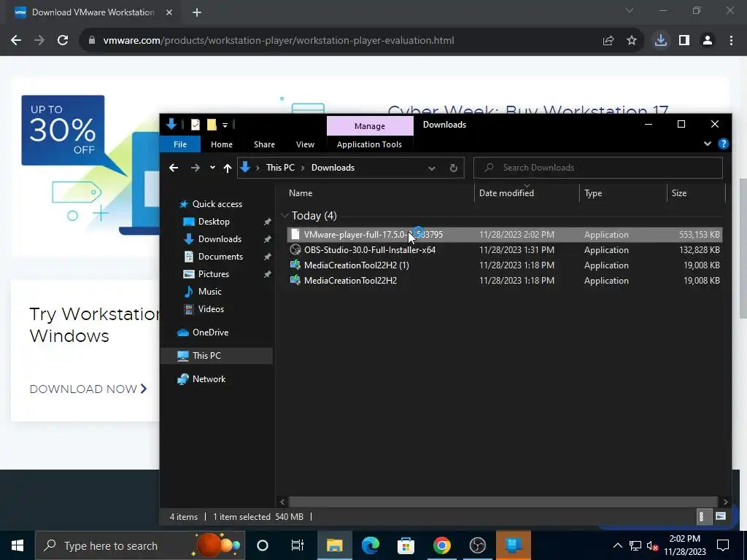Open the Share ribbon tab
The image size is (747, 560).
coord(264,144)
